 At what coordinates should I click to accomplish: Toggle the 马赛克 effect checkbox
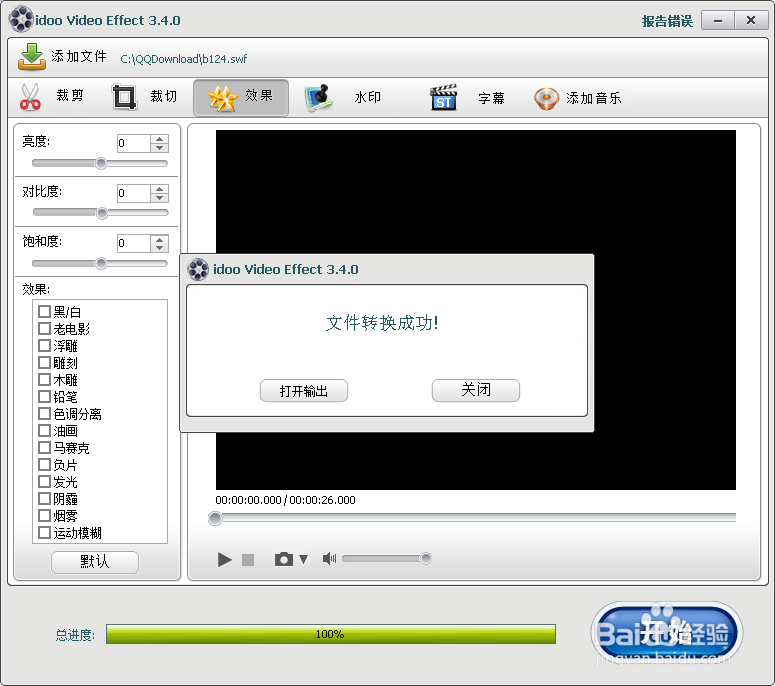click(44, 447)
